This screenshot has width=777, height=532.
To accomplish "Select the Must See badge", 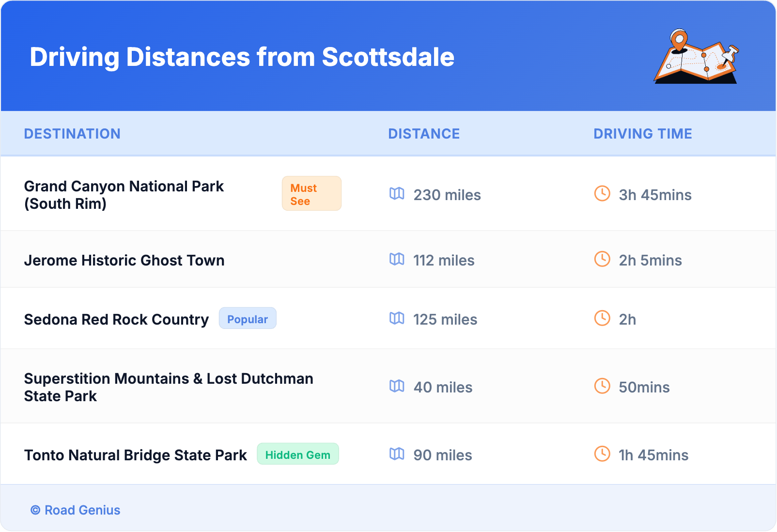I will point(311,194).
